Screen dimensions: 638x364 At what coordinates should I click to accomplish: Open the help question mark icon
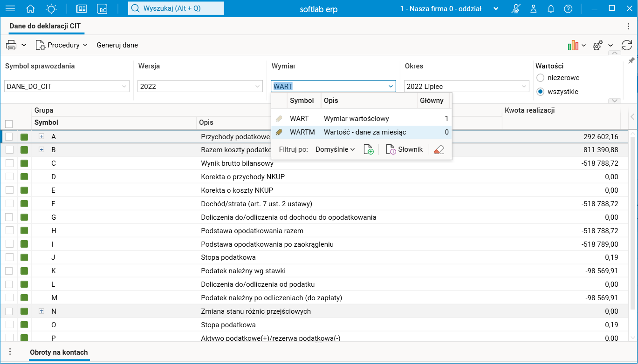point(568,9)
